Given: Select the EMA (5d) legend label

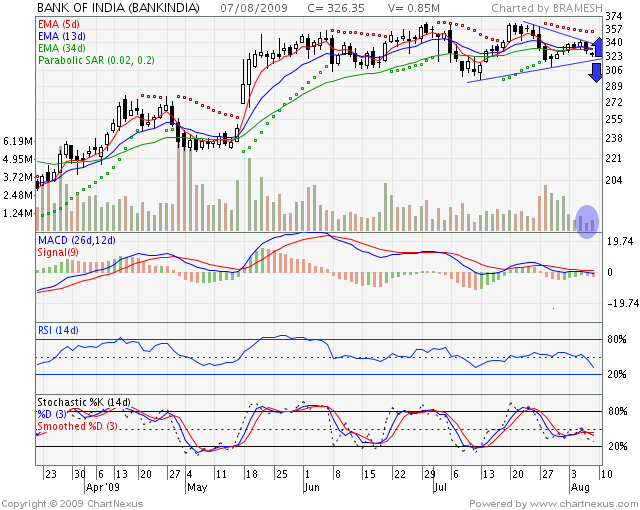Looking at the screenshot, I should 59,24.
